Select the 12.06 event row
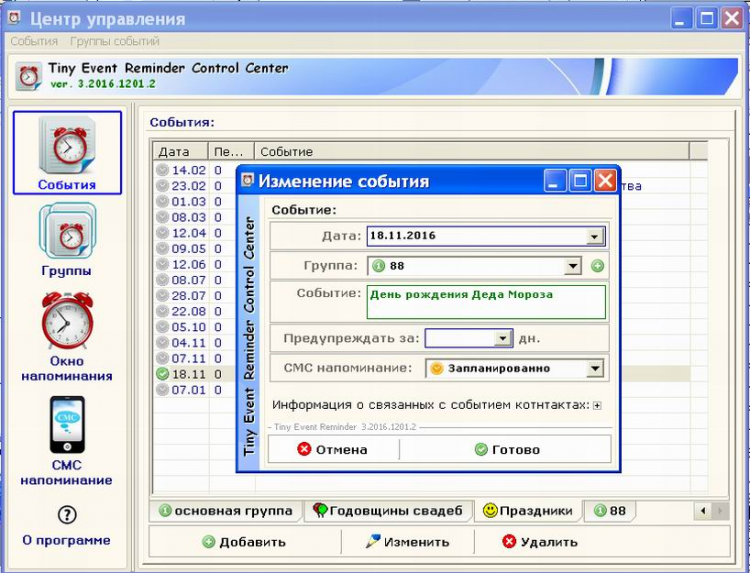This screenshot has width=750, height=573. (x=195, y=264)
